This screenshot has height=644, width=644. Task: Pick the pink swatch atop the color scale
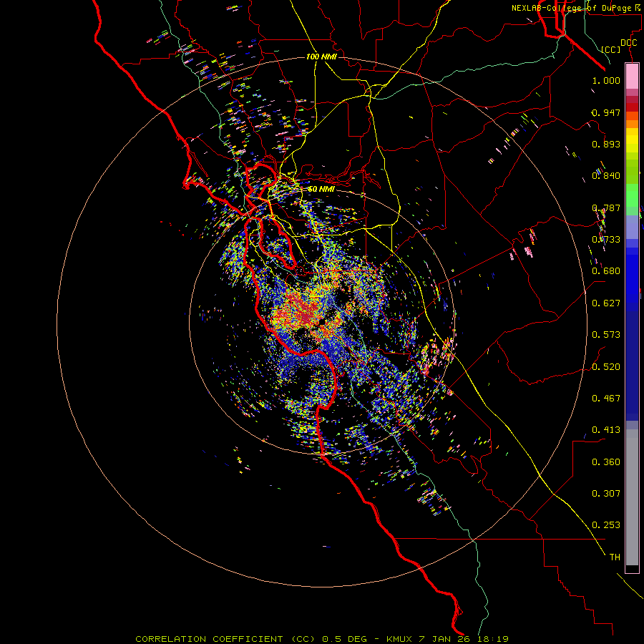click(632, 77)
